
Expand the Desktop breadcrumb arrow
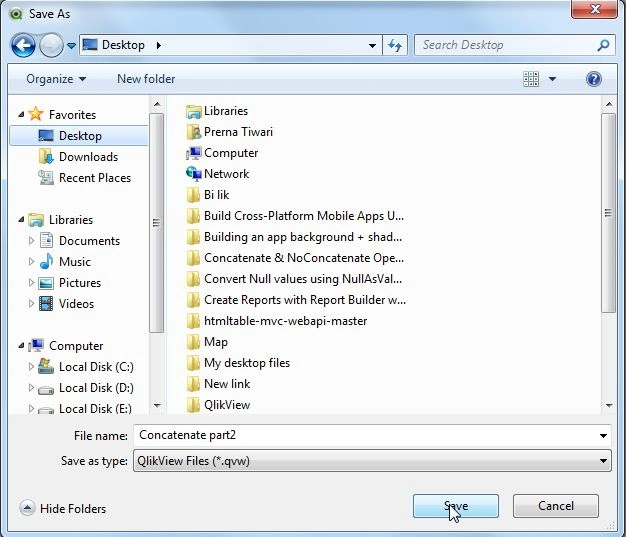click(x=159, y=46)
